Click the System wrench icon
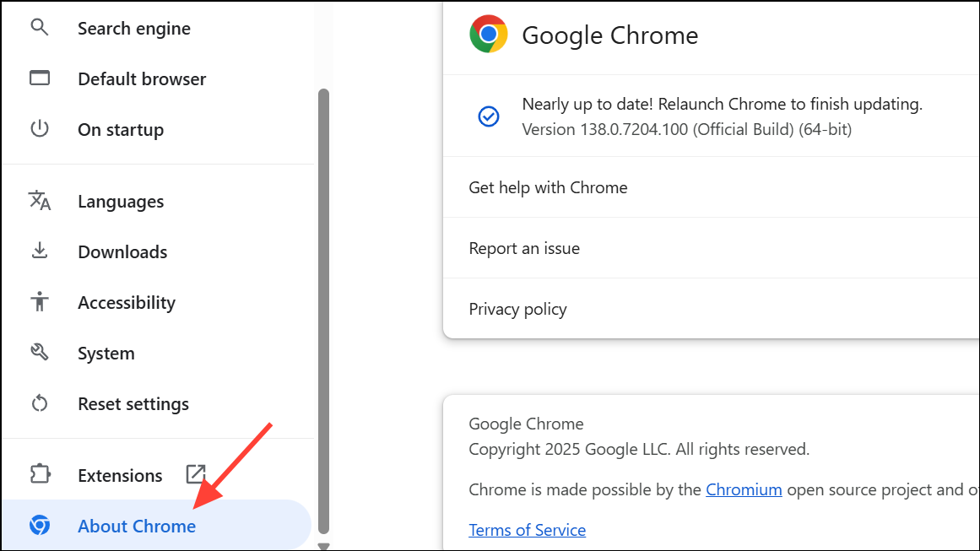The width and height of the screenshot is (980, 551). click(40, 353)
